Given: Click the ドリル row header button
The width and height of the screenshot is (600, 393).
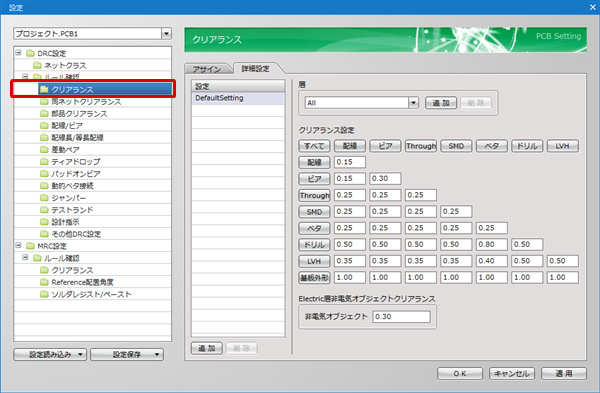Looking at the screenshot, I should (x=314, y=245).
